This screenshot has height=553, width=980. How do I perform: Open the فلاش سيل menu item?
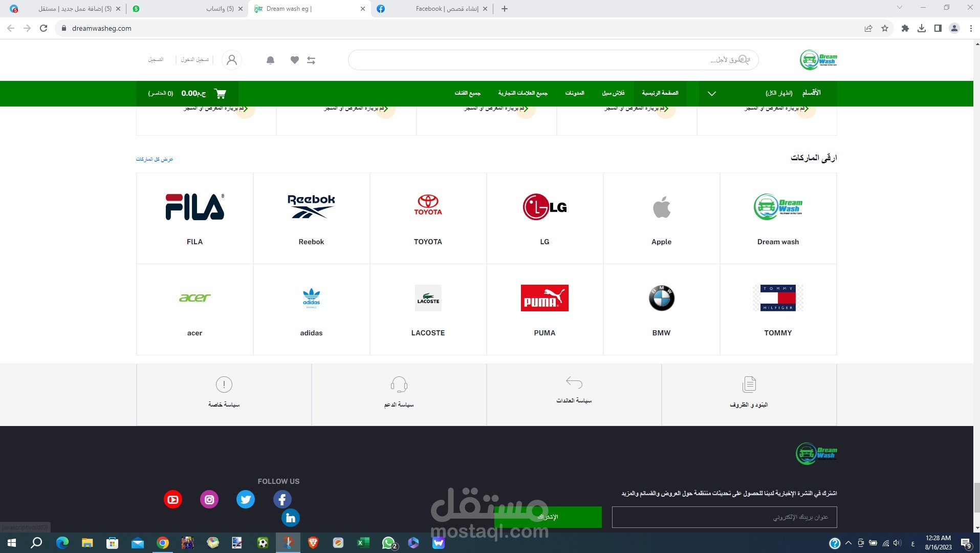613,93
